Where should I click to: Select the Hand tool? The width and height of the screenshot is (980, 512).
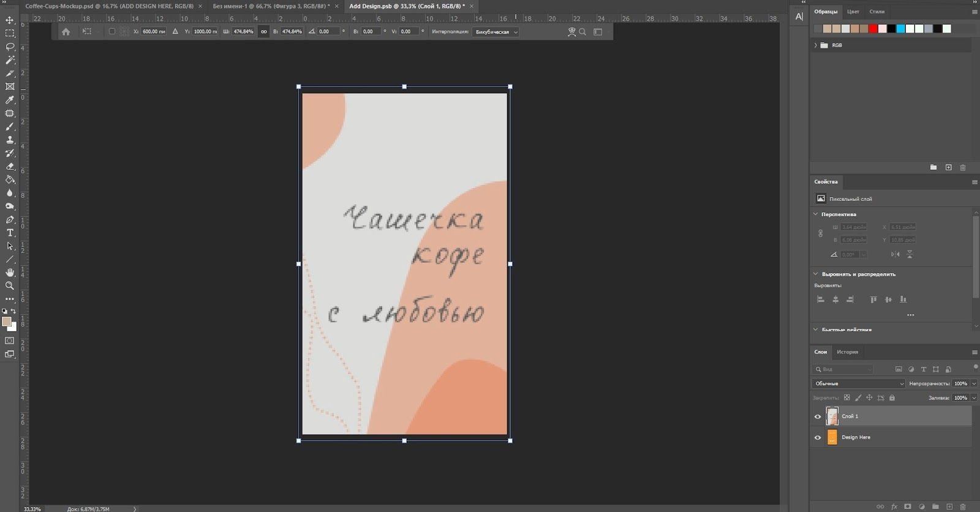tap(10, 273)
